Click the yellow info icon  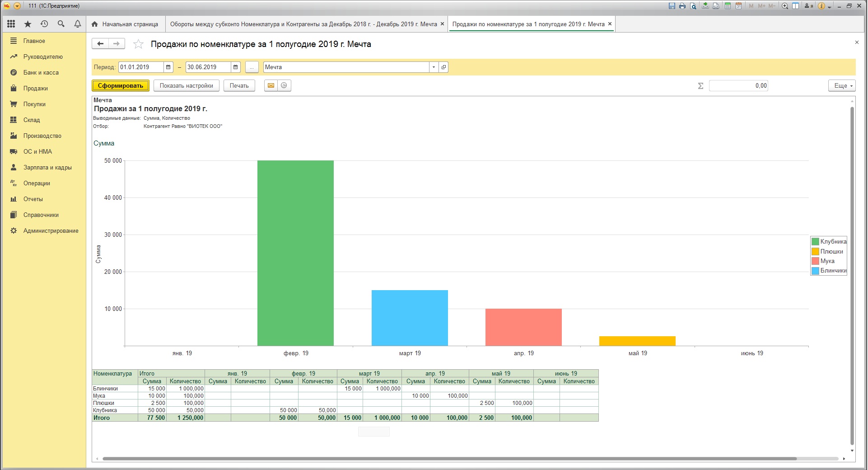coord(821,6)
